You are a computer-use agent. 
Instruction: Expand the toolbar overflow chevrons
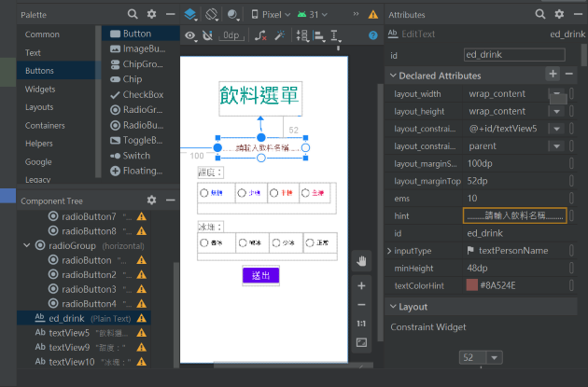pyautogui.click(x=356, y=14)
